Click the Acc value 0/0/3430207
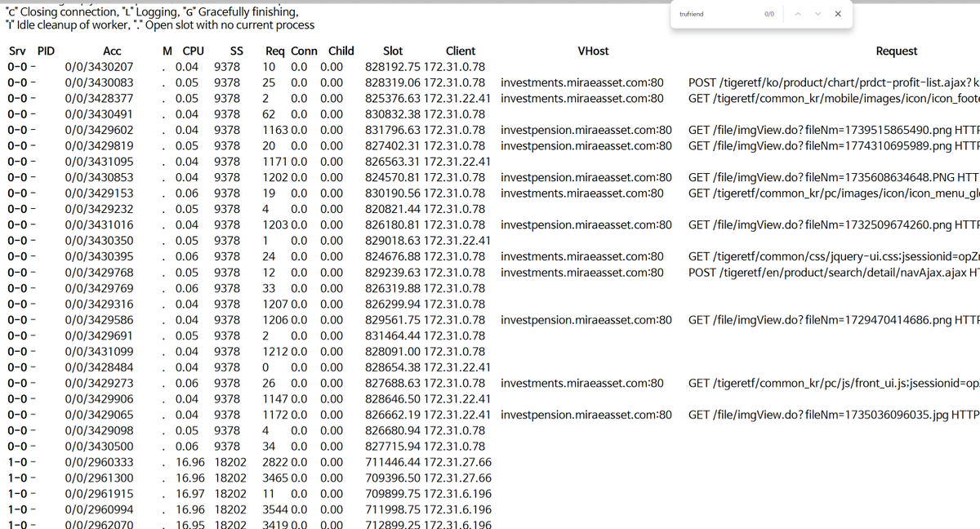The height and width of the screenshot is (529, 980). click(x=99, y=67)
